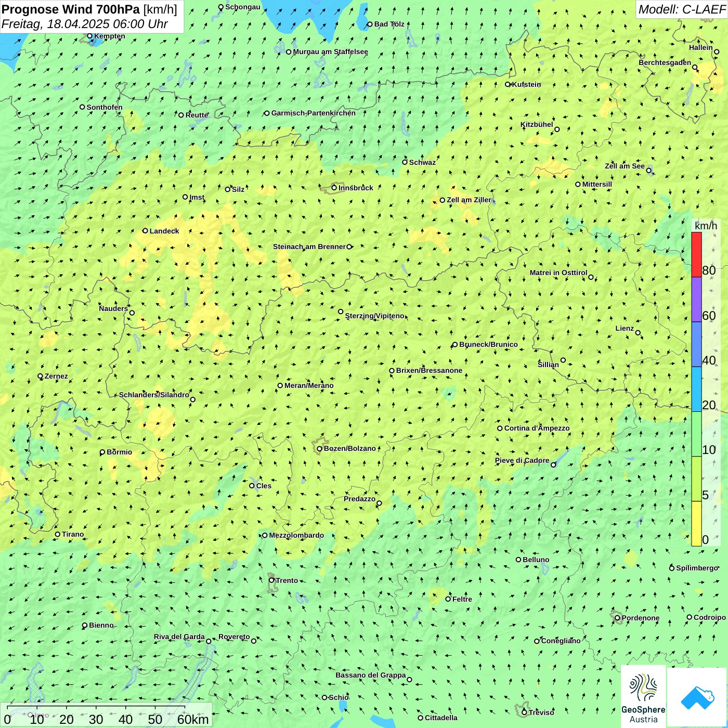Click the Nauders location marker
The image size is (728, 728).
pos(132,313)
